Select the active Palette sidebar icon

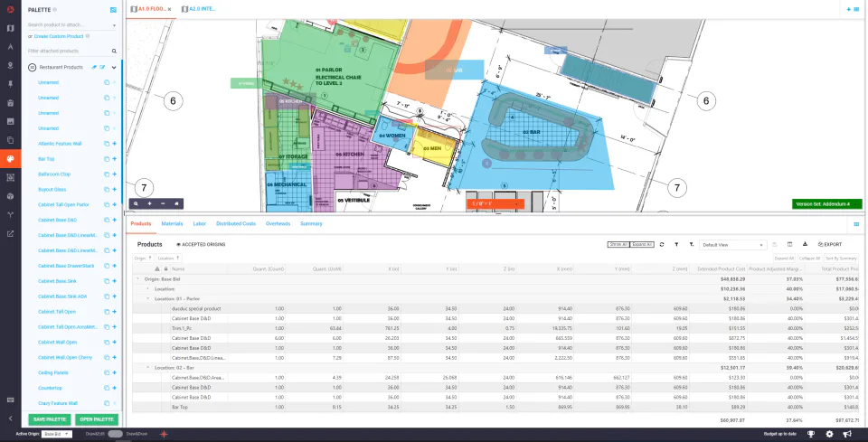point(10,159)
